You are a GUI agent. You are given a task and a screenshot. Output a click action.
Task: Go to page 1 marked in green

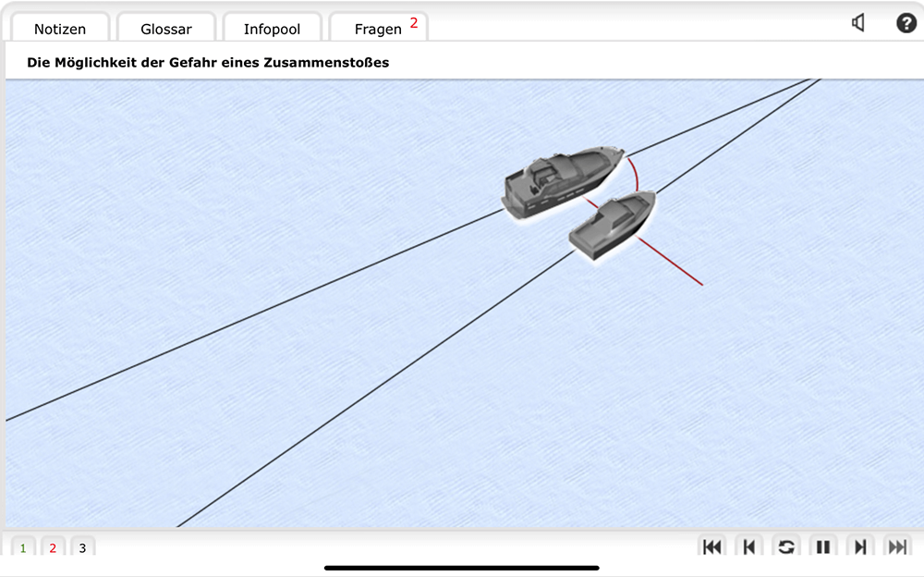(23, 548)
